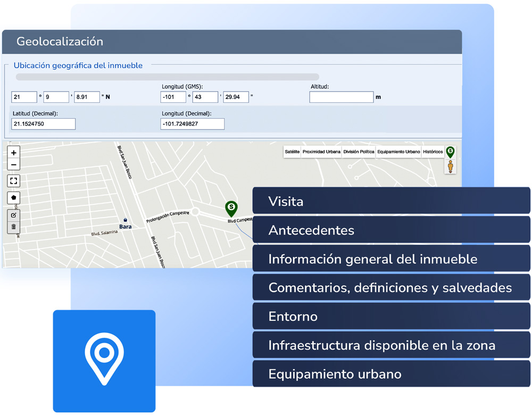532x416 pixels.
Task: Open Históricos map layer
Action: coord(433,152)
